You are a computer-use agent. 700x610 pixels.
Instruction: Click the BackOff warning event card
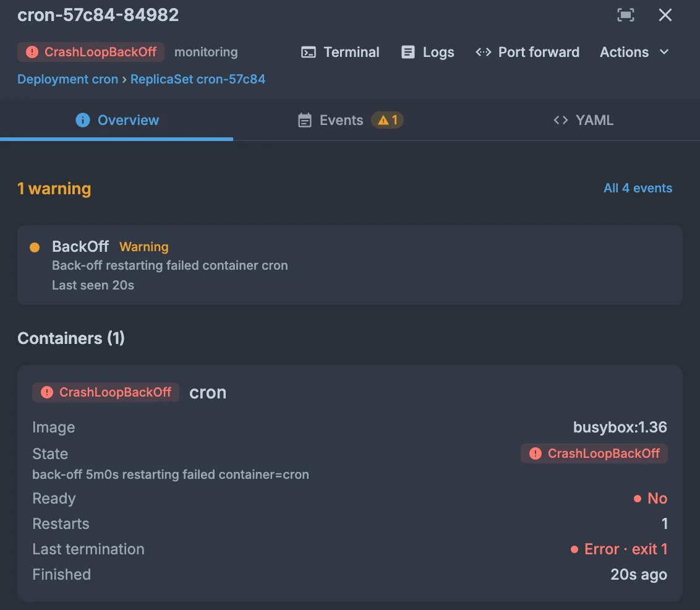coord(349,265)
